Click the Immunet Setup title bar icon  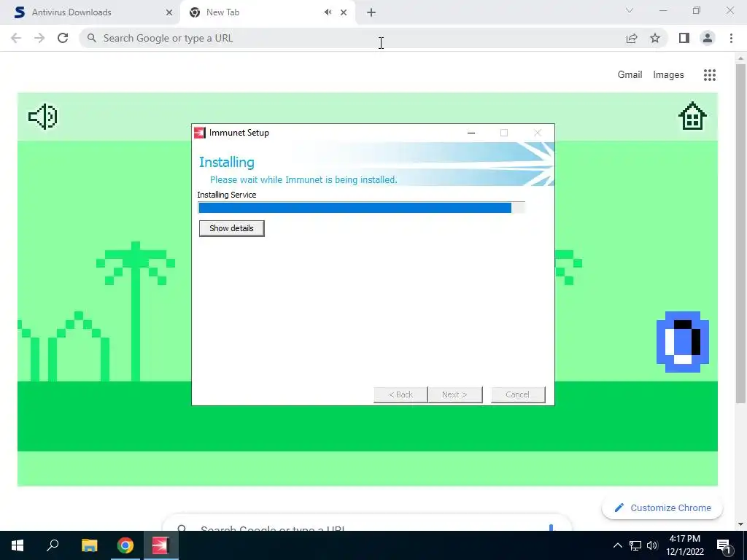click(200, 133)
